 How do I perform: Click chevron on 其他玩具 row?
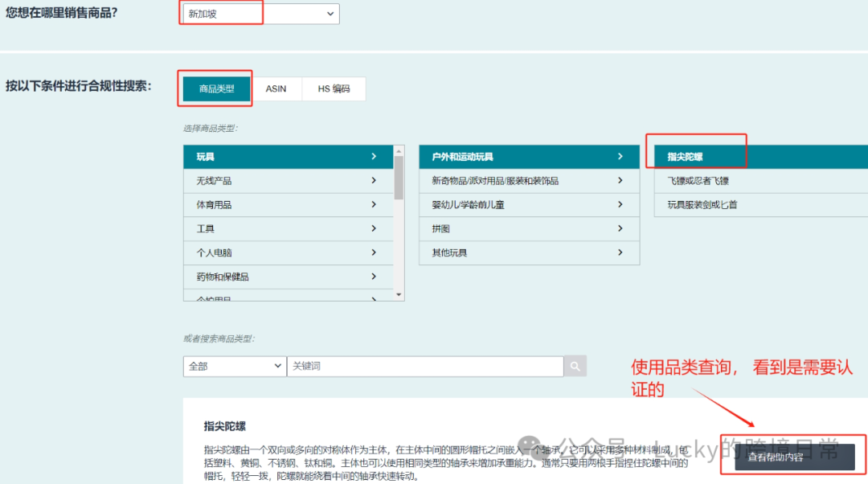[x=620, y=252]
